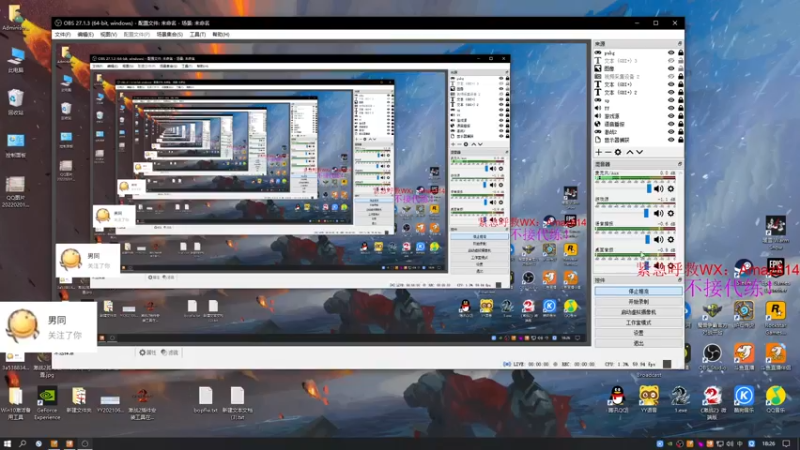Open the second mixer channel gear settings
The width and height of the screenshot is (800, 450).
tap(671, 213)
